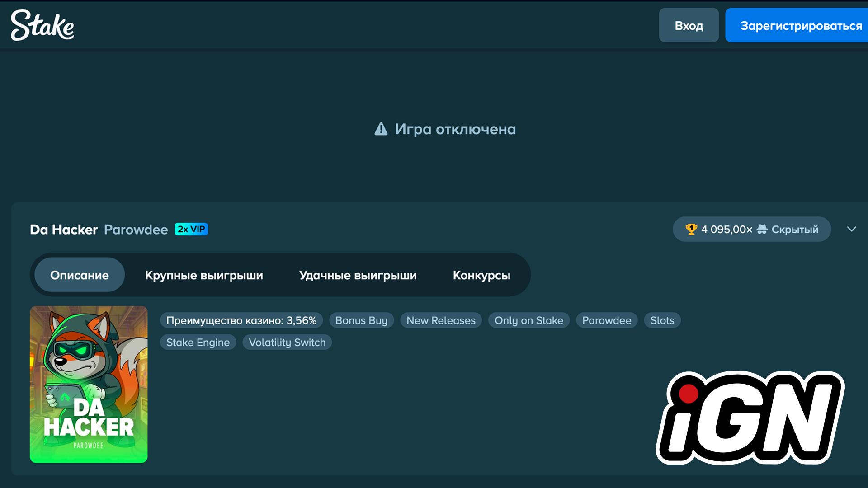The height and width of the screenshot is (488, 868).
Task: Select the Volatility Switch feature tag
Action: pos(287,342)
